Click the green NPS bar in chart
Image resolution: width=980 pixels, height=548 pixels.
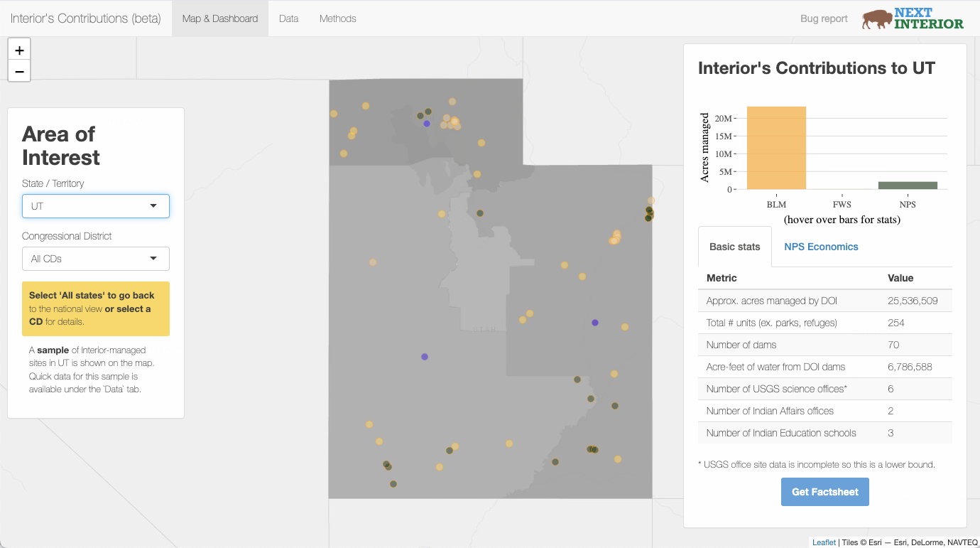(x=908, y=186)
